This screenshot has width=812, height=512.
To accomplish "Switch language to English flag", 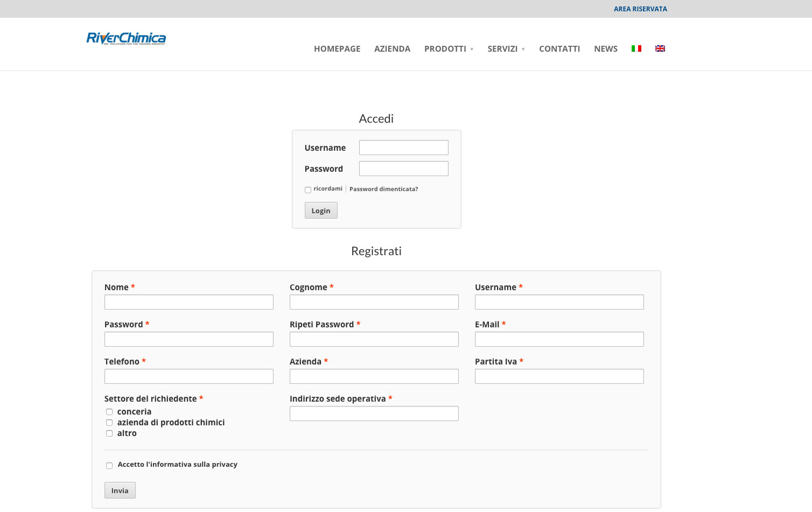I will coord(660,48).
